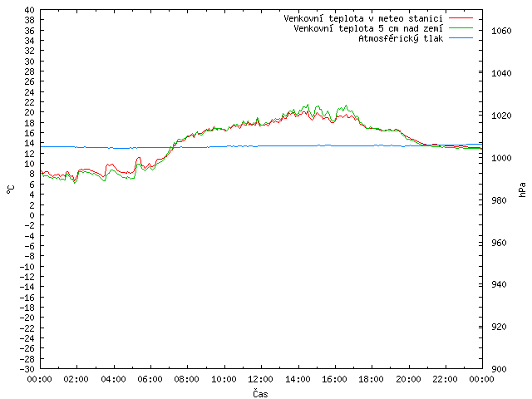Click the temperature axis label '0'
This screenshot has height=399, width=532.
pyautogui.click(x=32, y=215)
